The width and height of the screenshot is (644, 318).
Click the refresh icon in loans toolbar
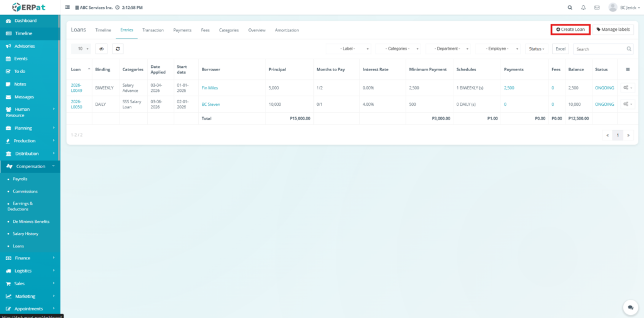(117, 48)
